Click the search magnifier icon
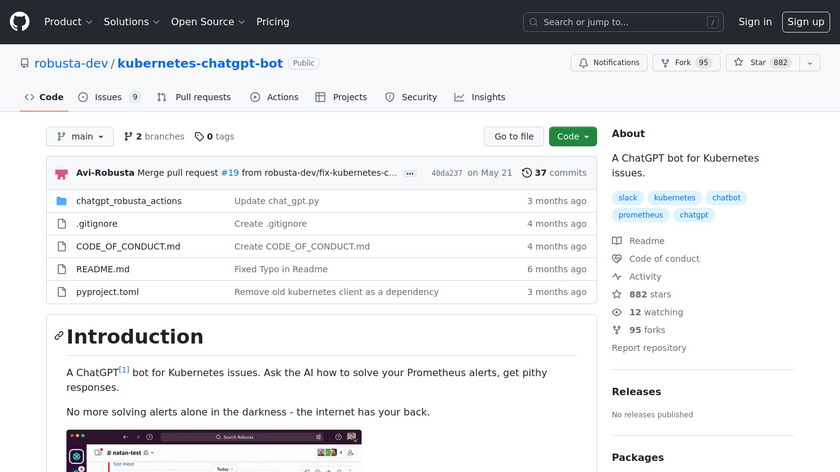The height and width of the screenshot is (472, 840). (x=534, y=22)
